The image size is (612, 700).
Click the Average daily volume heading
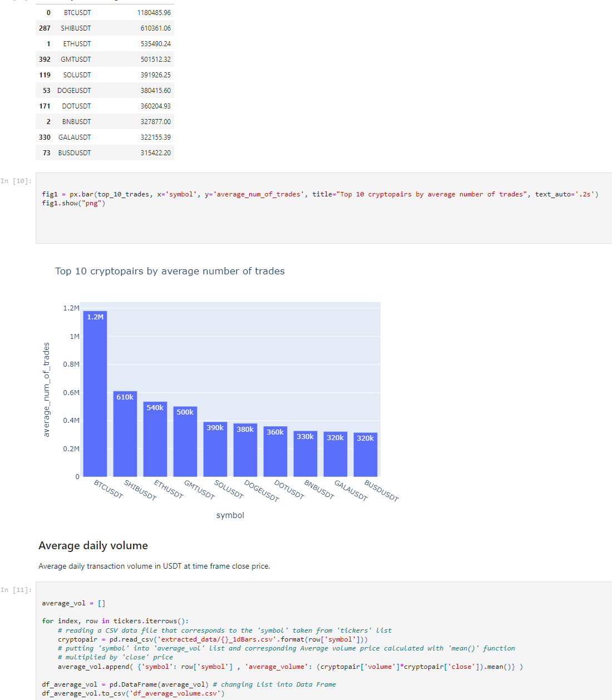[93, 546]
